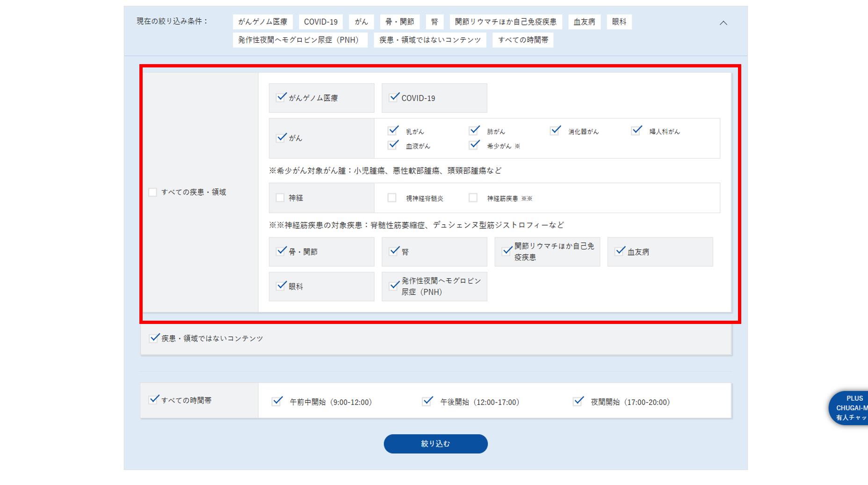
Task: Click the がん condition tag
Action: pyautogui.click(x=361, y=22)
